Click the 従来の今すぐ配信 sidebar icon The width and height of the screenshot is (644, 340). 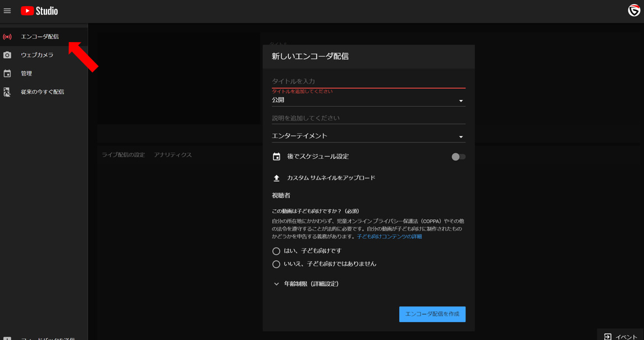click(7, 92)
